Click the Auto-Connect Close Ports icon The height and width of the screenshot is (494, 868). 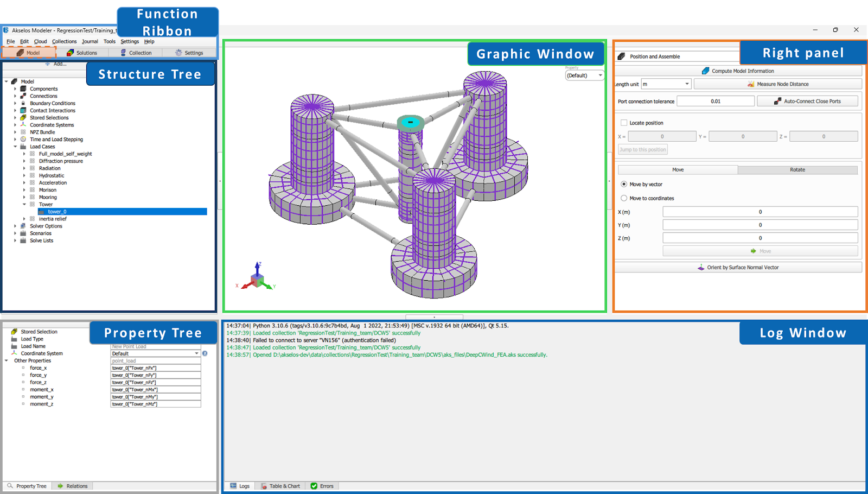777,101
